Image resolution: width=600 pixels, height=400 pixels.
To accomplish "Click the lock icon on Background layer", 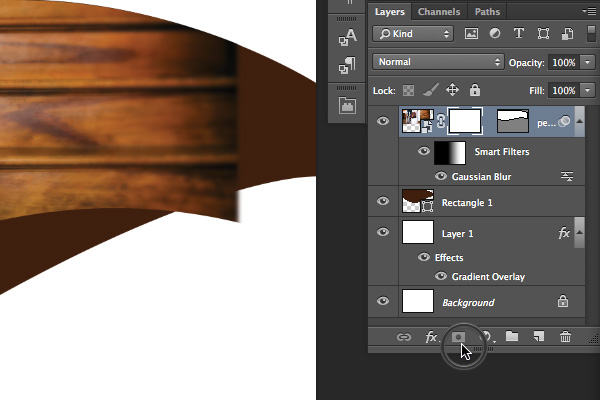I will coord(562,301).
